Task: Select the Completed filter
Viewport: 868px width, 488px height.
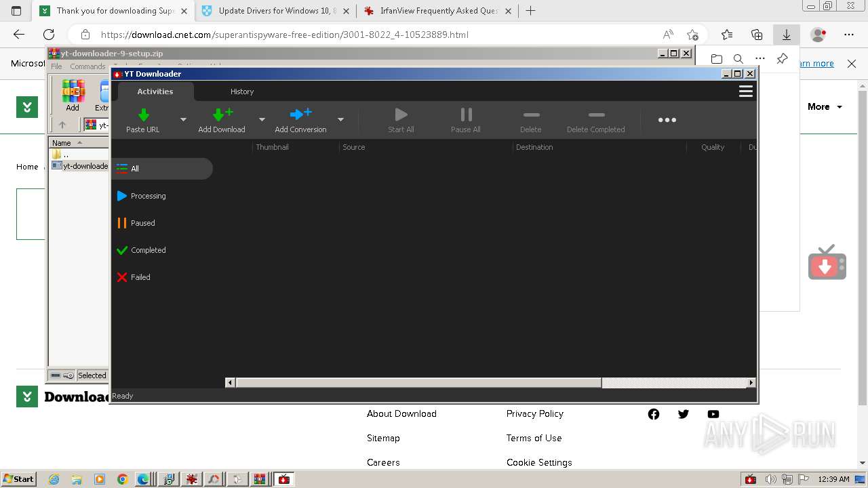Action: [162, 250]
